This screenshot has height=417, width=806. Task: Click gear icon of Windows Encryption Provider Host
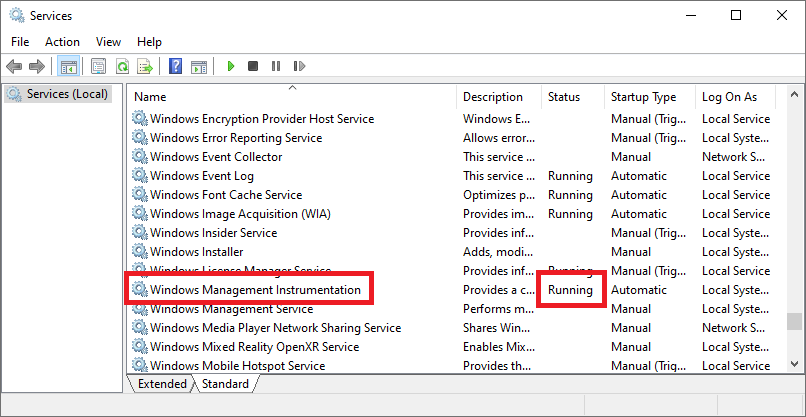click(x=139, y=119)
